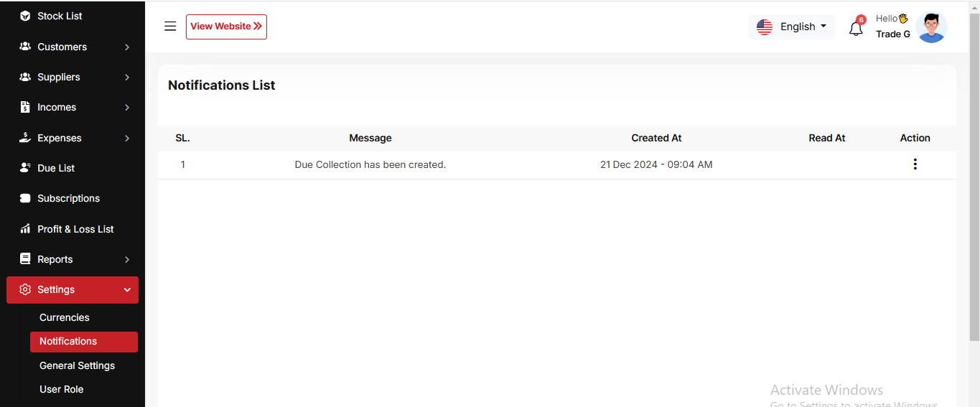Click the user profile avatar
The height and width of the screenshot is (407, 980).
[x=931, y=27]
